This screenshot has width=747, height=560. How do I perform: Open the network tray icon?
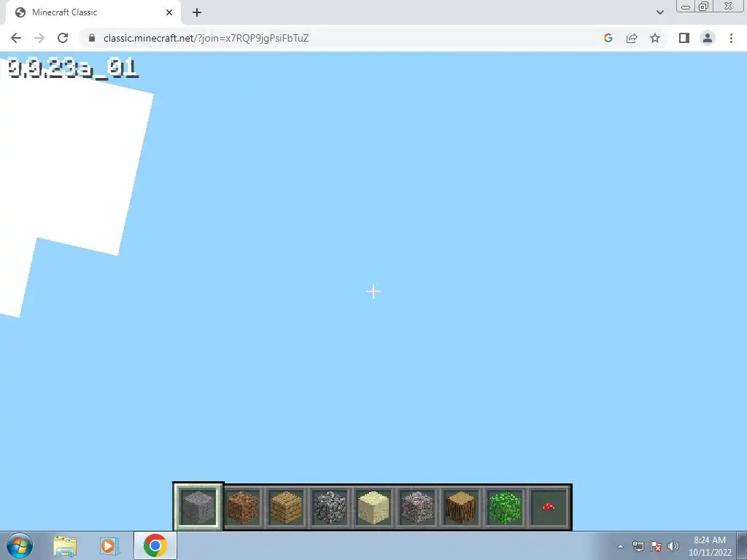[638, 546]
